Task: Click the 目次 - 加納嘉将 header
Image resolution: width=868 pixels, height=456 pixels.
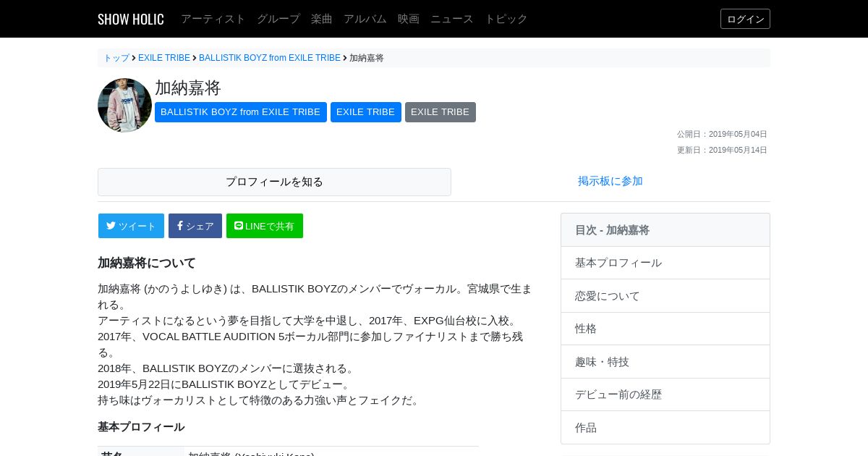Action: (665, 230)
